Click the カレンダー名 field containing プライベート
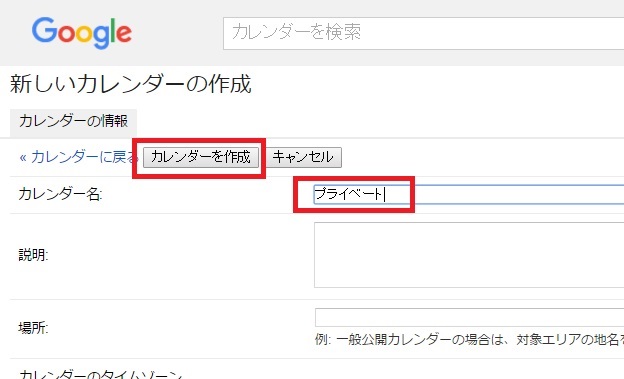The width and height of the screenshot is (624, 379). [469, 195]
